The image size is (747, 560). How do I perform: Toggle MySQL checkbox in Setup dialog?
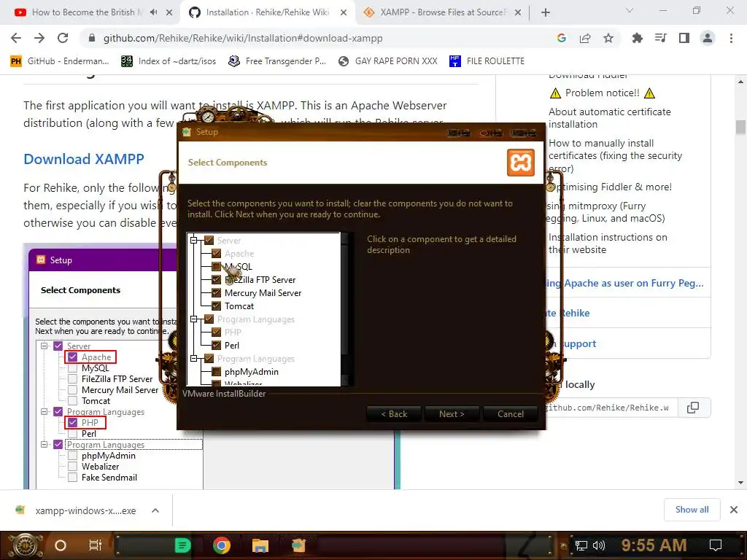tap(216, 267)
